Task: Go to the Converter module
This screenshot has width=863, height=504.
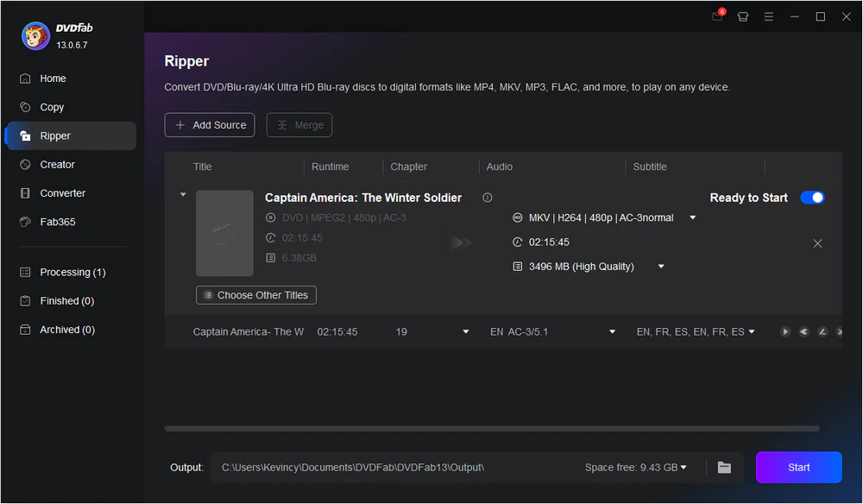Action: 71,193
